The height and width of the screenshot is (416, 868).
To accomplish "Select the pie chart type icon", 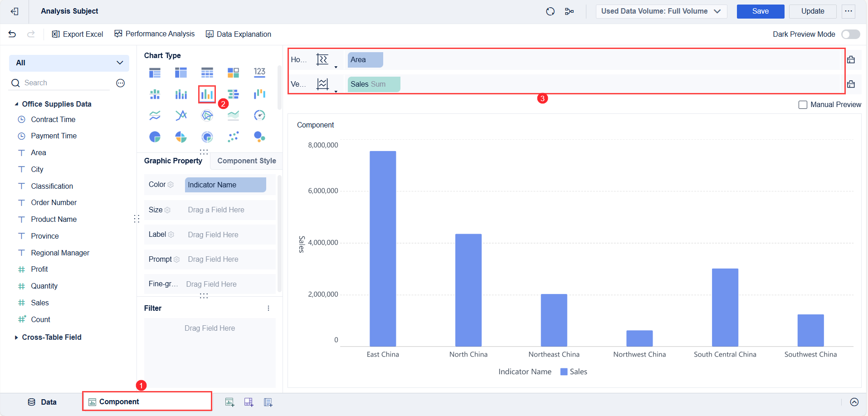I will coord(155,137).
